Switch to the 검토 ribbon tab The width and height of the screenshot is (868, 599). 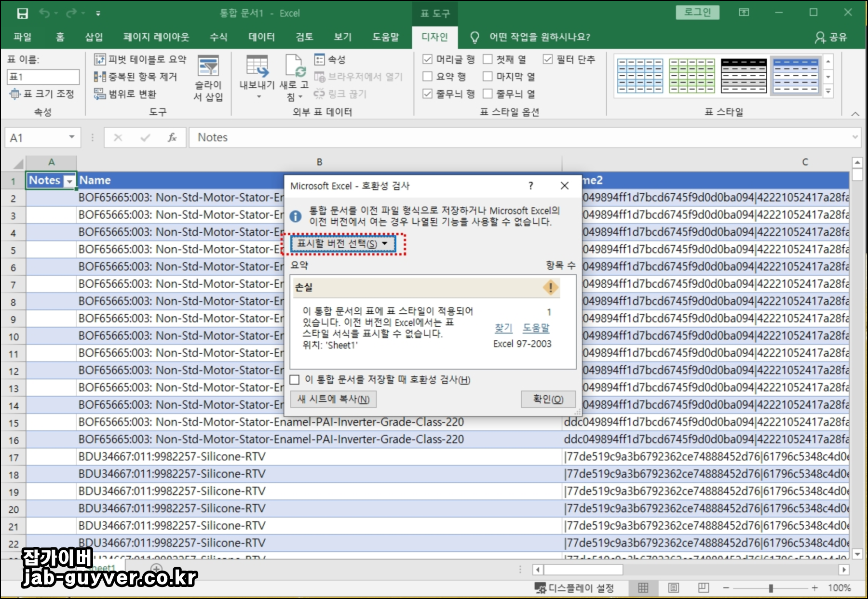coord(304,37)
